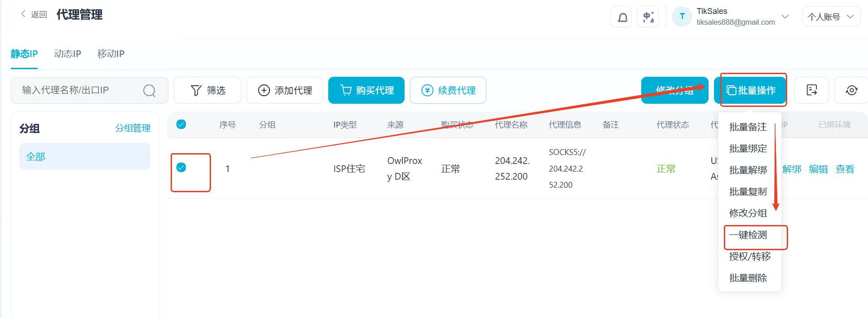Viewport: 868px width, 318px height.
Task: Expand the TikSales user menu chevron
Action: [x=785, y=17]
